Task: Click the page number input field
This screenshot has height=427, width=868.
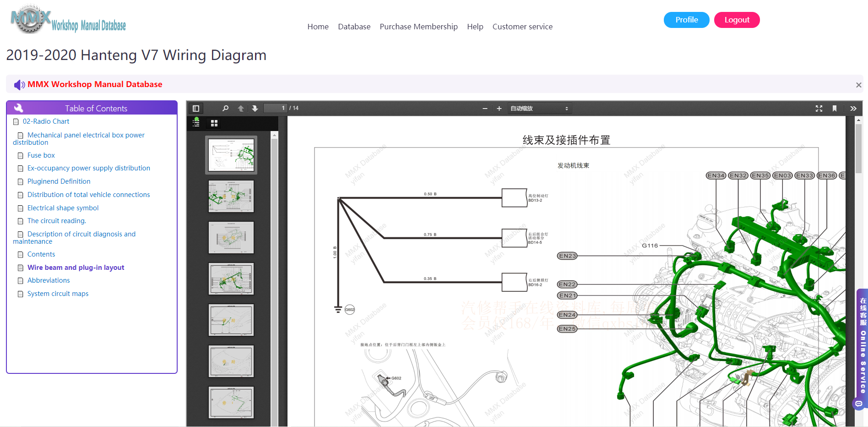Action: pos(276,108)
